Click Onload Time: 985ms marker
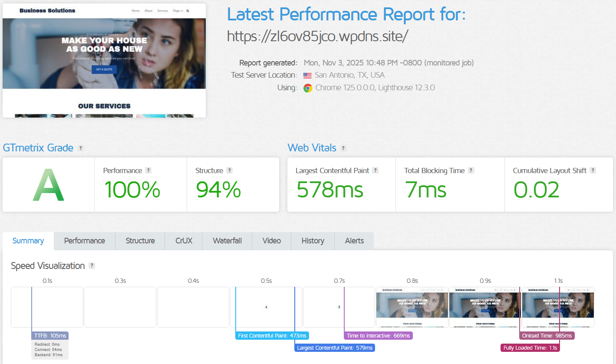Viewport: 616px width, 364px height. tap(547, 336)
